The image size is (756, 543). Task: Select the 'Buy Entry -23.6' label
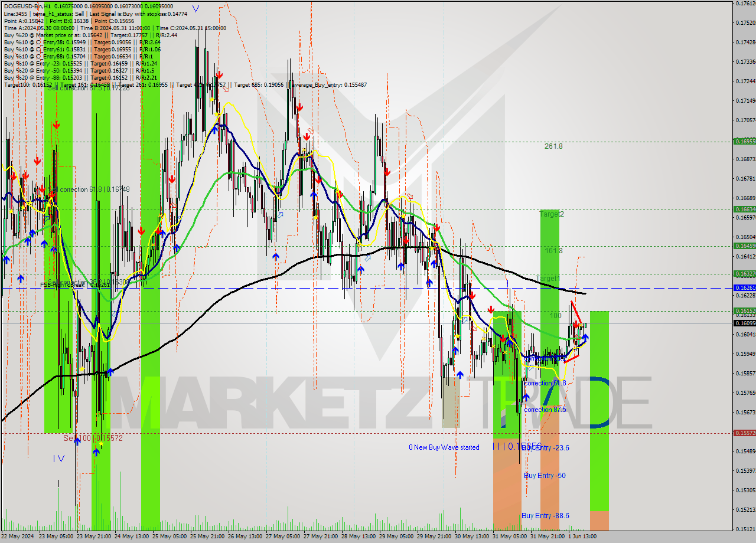coord(546,448)
